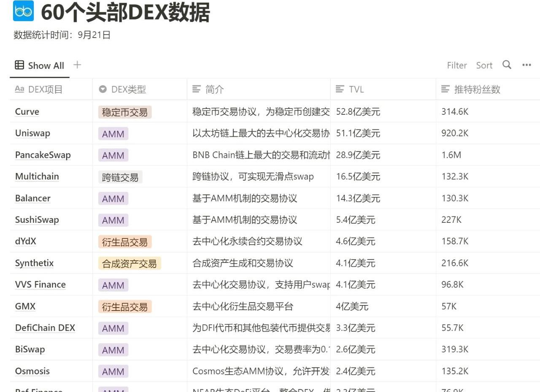Image resolution: width=540 pixels, height=392 pixels.
Task: Click the DEX类型 column header
Action: 140,89
